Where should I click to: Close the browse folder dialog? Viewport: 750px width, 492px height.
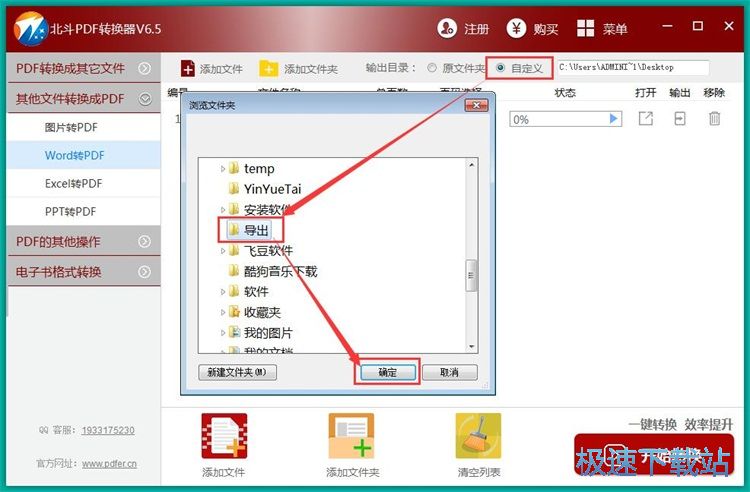[x=476, y=105]
